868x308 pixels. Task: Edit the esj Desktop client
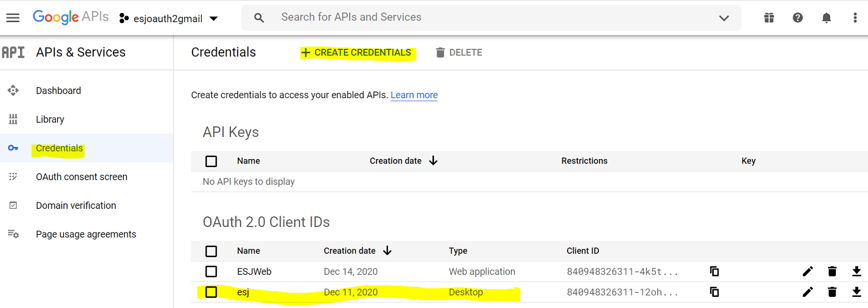[x=808, y=292]
